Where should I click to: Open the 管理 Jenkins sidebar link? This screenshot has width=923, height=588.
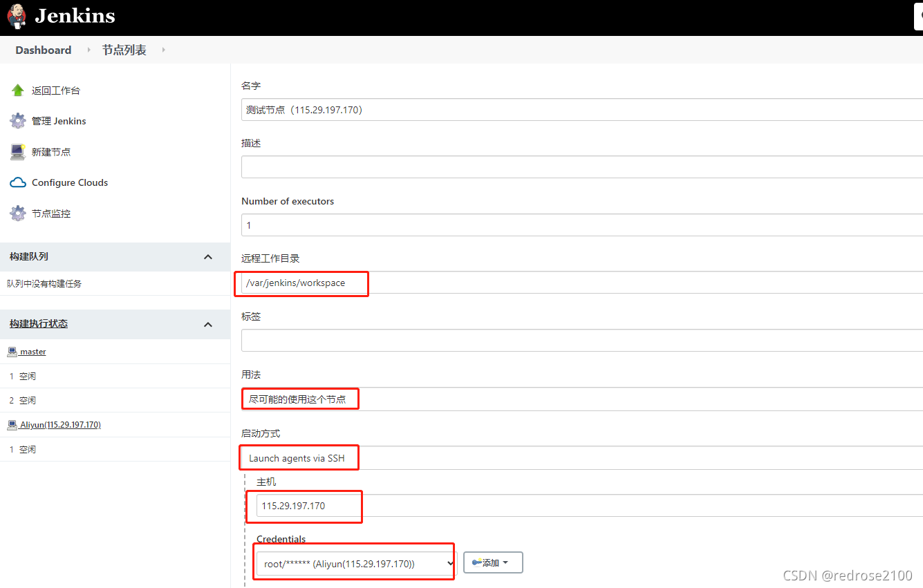(59, 121)
